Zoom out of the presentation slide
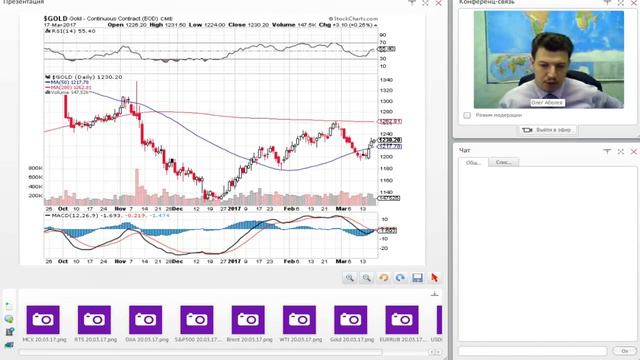This screenshot has height=360, width=640. coord(367,278)
